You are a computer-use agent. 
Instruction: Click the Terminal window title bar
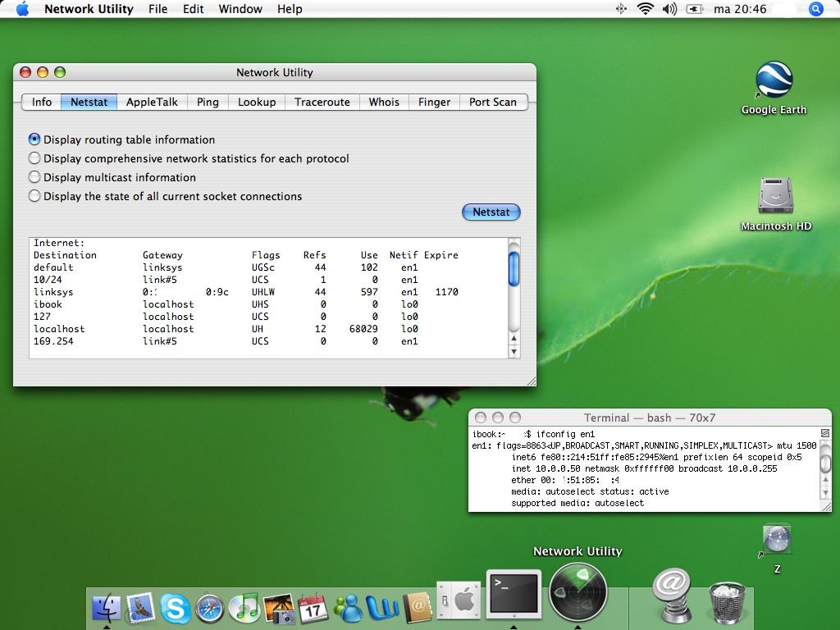click(650, 418)
